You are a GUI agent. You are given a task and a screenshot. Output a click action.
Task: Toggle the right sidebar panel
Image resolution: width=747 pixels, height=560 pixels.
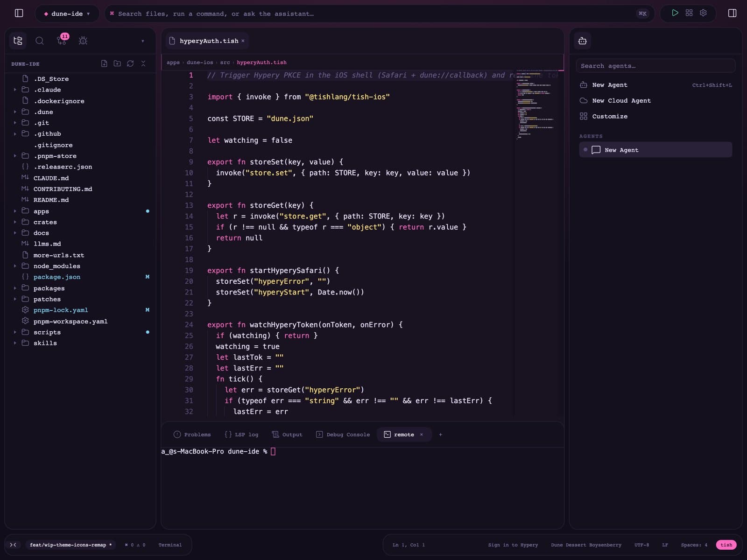(732, 13)
